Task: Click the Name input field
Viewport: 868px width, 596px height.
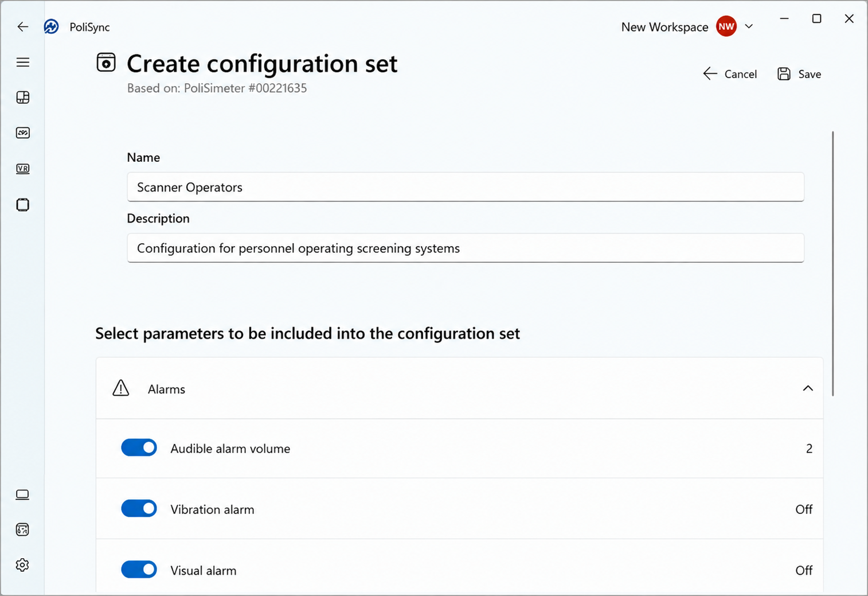Action: point(466,187)
